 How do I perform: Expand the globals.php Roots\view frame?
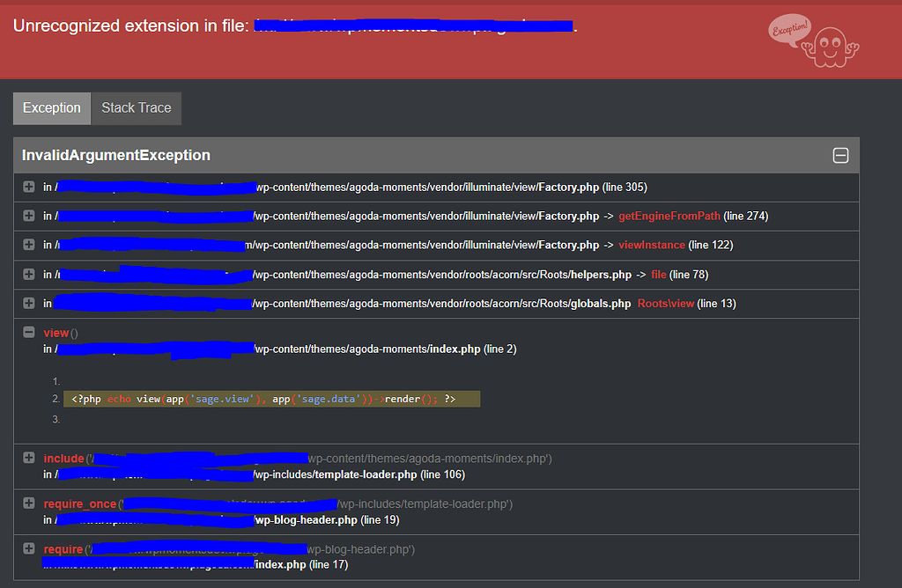tap(29, 303)
